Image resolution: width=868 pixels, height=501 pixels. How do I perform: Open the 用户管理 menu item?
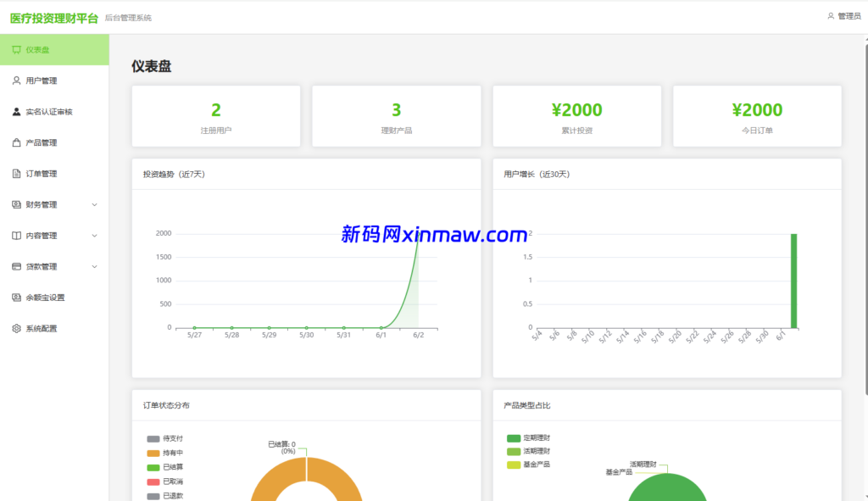coord(54,81)
